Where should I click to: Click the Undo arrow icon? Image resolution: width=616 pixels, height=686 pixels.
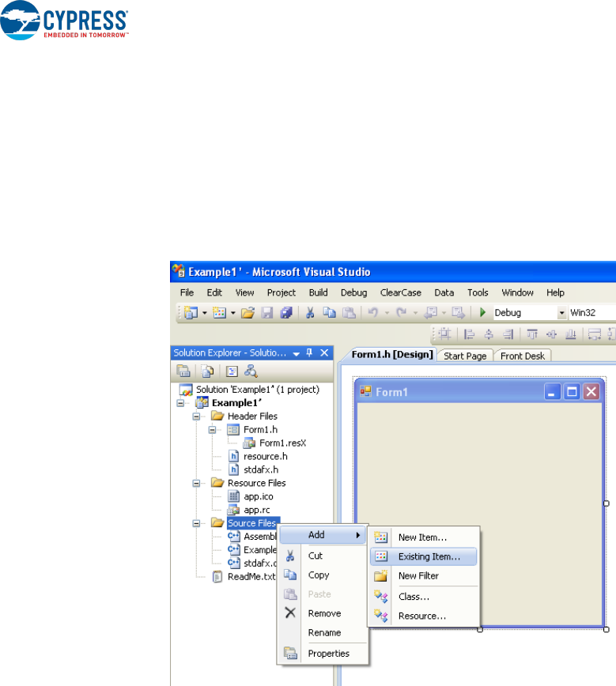(x=373, y=312)
